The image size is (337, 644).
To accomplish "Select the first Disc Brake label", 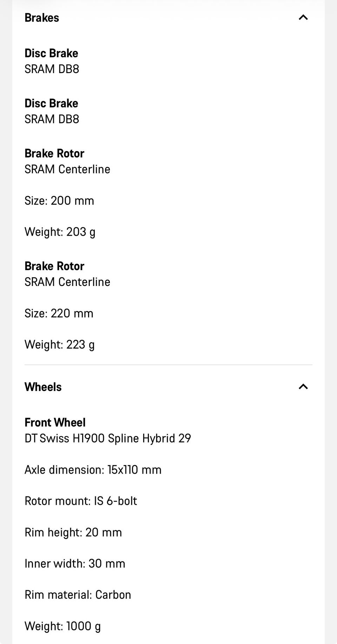I will [51, 53].
